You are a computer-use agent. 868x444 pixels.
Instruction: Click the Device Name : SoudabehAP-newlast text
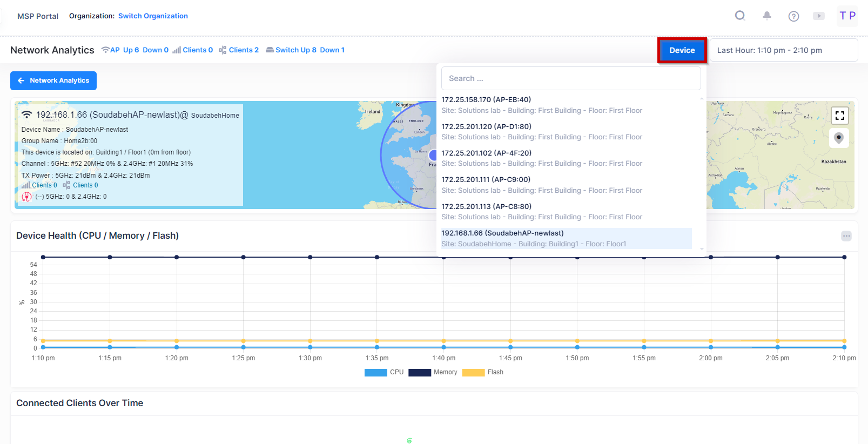(x=75, y=130)
